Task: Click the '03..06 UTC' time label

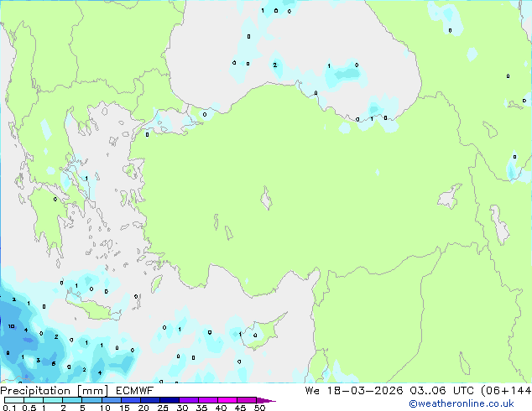Action: point(441,391)
